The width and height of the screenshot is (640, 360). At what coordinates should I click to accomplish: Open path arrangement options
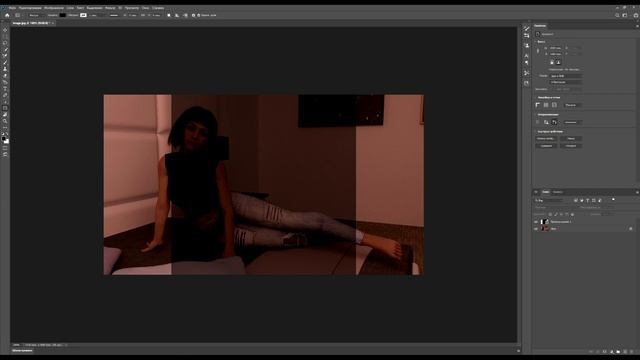point(186,15)
